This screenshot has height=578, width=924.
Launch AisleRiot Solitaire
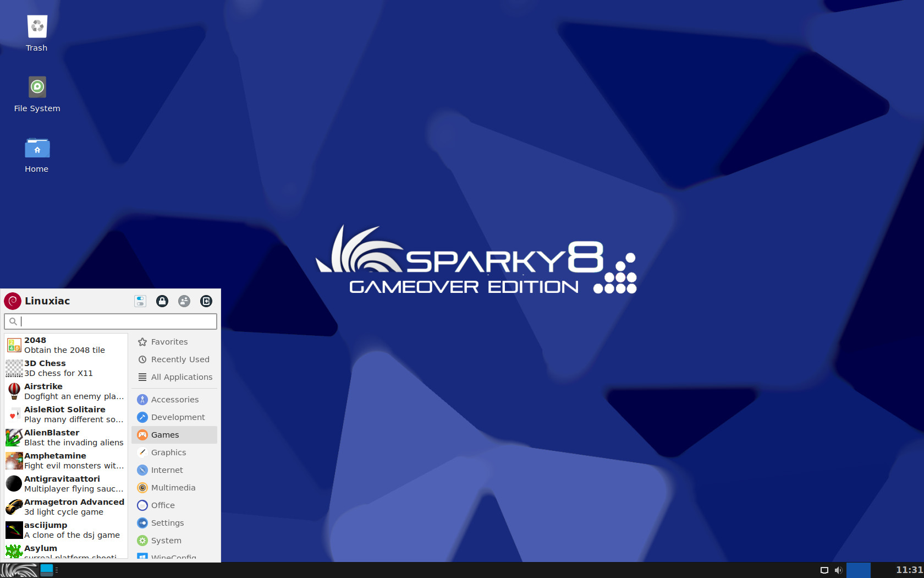point(66,415)
